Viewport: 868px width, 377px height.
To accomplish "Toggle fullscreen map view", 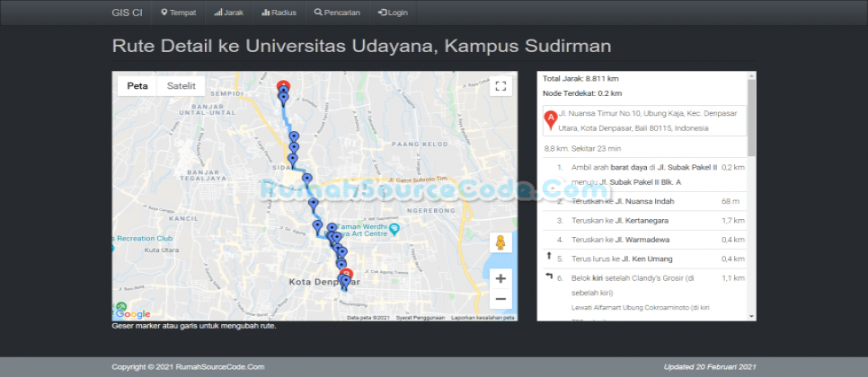I will tap(500, 86).
